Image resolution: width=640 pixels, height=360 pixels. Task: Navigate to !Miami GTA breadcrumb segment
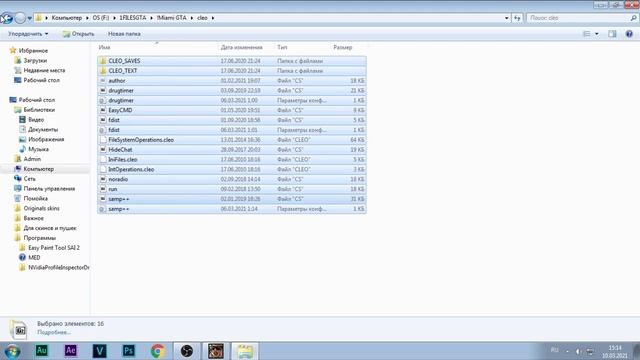point(171,18)
